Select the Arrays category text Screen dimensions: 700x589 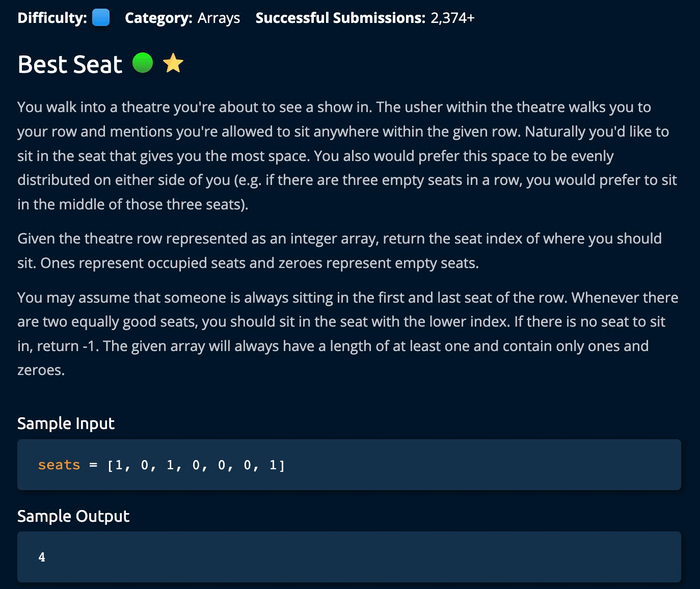[219, 18]
